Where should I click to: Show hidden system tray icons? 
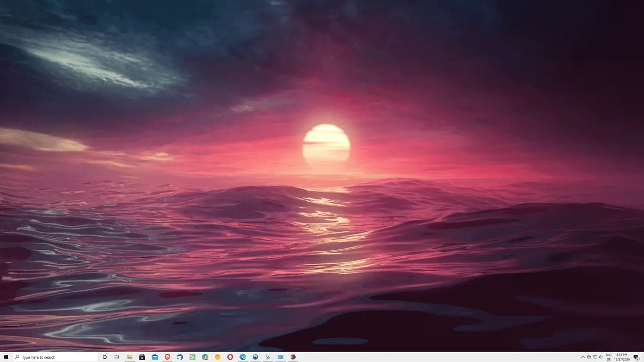point(583,357)
